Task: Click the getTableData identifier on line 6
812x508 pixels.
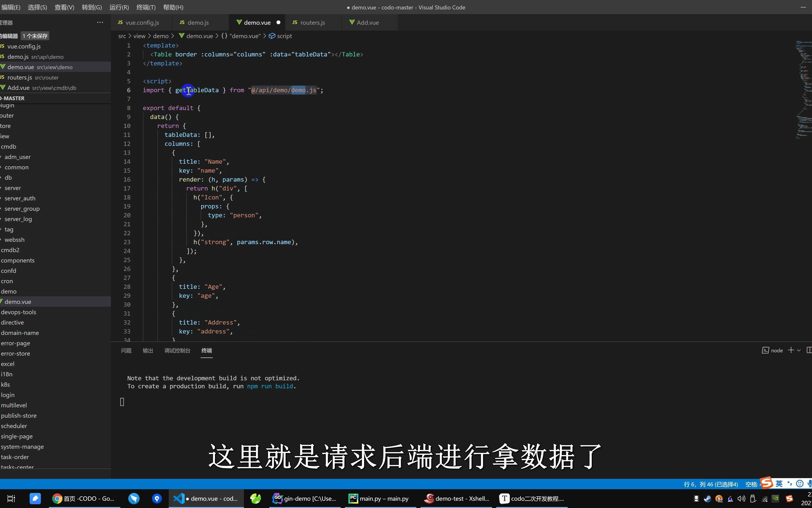Action: (197, 90)
